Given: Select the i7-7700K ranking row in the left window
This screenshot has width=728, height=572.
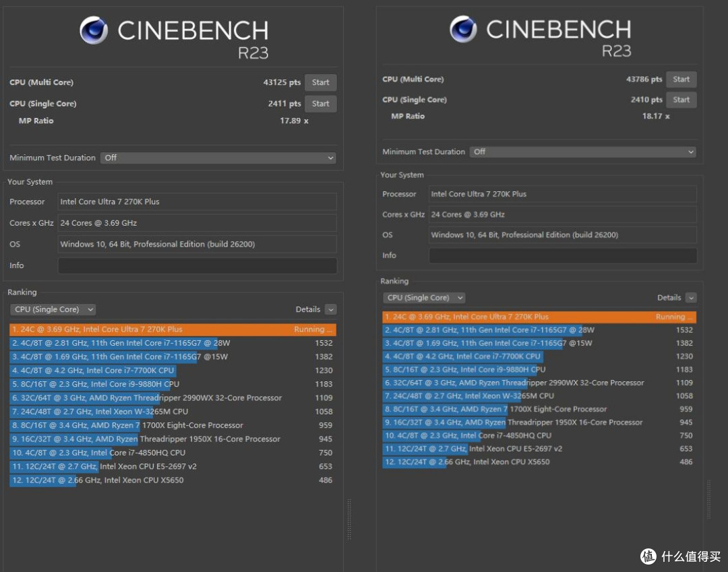Looking at the screenshot, I should pos(173,371).
